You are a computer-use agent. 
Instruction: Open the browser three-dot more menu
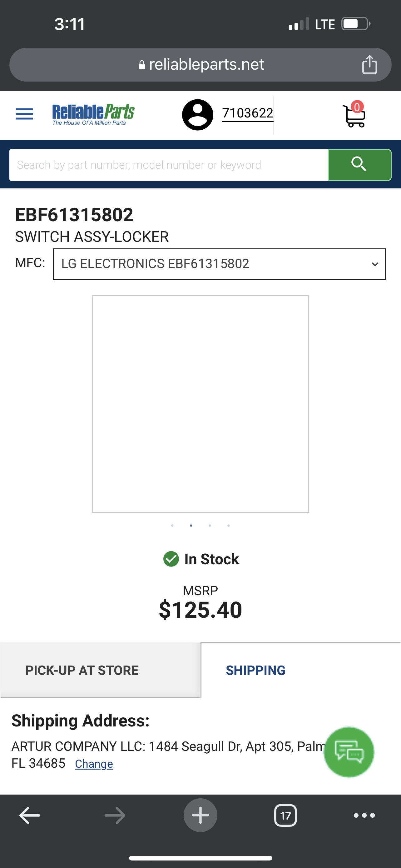point(364,816)
